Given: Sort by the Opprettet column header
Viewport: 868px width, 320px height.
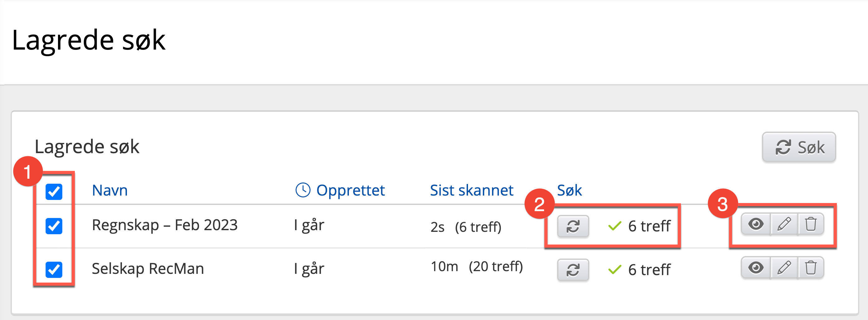Looking at the screenshot, I should 350,191.
